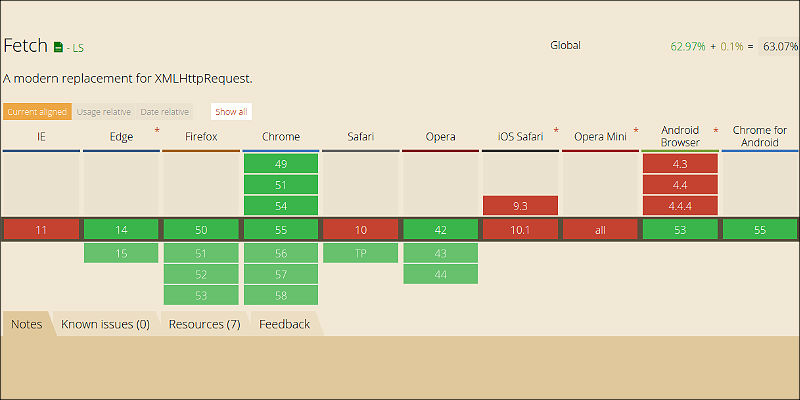The image size is (800, 400).
Task: Open the LS living standard link
Action: [78, 48]
